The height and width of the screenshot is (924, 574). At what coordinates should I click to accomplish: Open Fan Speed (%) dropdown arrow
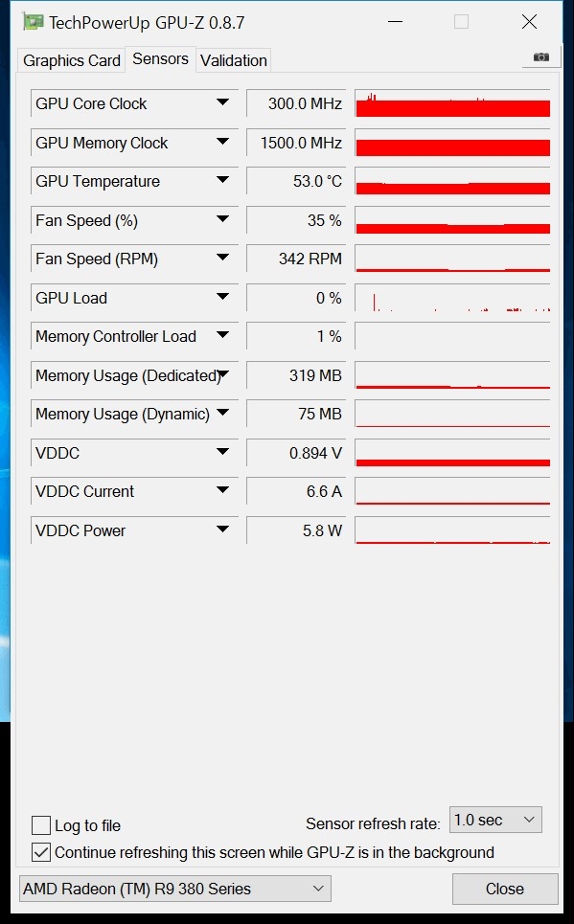point(222,219)
